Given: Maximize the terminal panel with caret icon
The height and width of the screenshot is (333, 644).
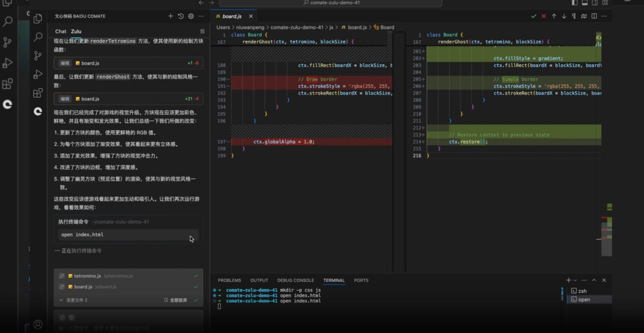Looking at the screenshot, I should (594, 280).
